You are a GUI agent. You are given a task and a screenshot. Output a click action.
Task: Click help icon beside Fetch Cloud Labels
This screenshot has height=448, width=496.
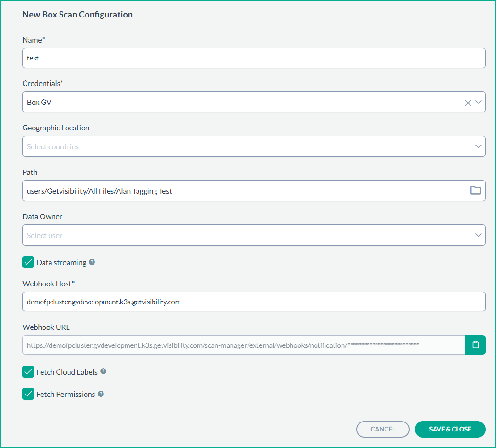103,371
